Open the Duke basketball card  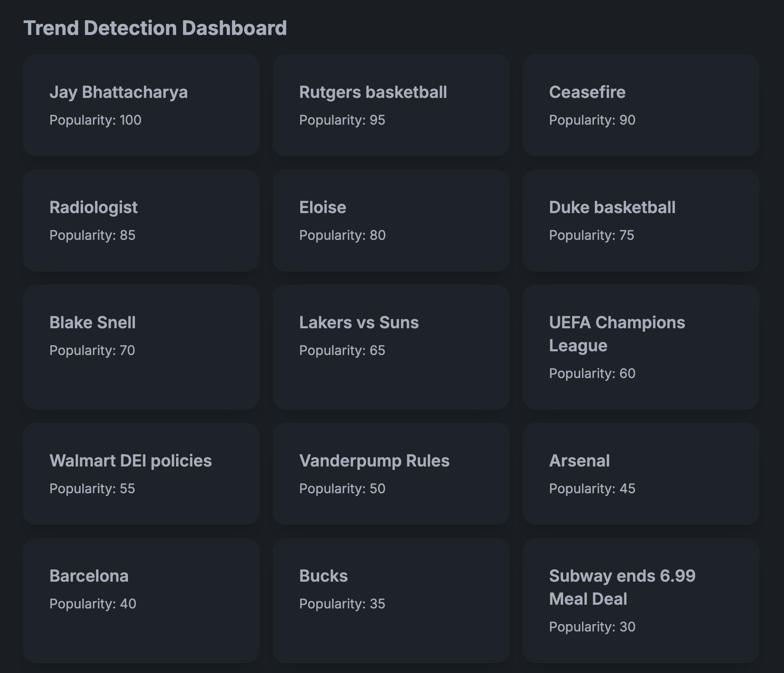(641, 220)
